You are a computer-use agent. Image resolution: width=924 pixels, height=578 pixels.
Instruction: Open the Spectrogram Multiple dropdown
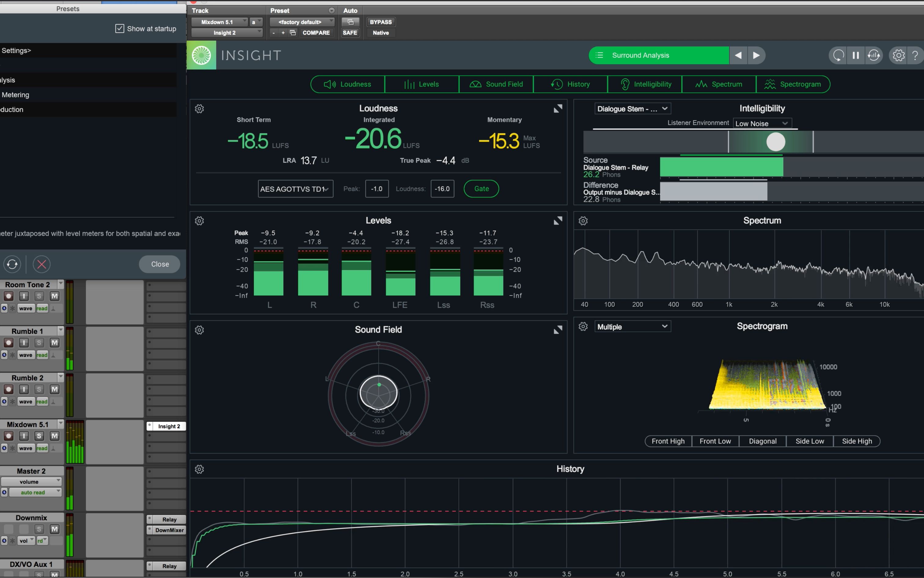[x=633, y=327]
